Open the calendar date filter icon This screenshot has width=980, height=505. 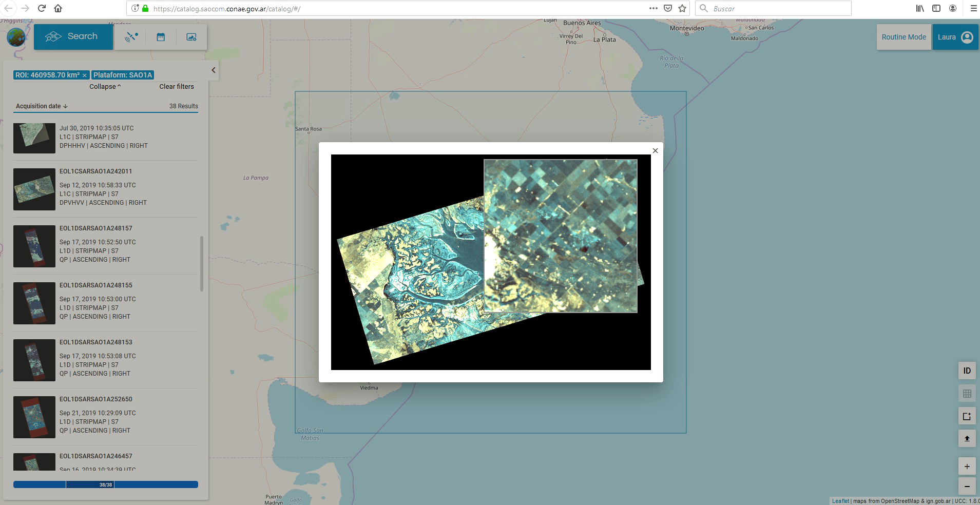coord(161,37)
